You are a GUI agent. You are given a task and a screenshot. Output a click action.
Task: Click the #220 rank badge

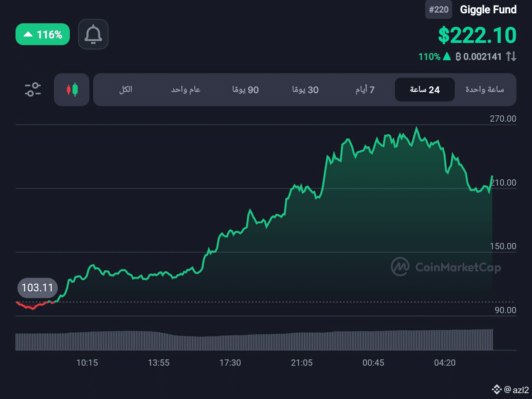coord(439,10)
